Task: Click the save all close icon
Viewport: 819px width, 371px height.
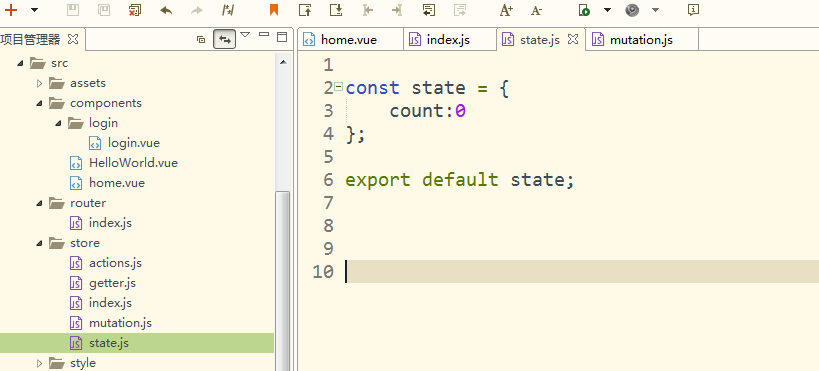Action: point(135,9)
